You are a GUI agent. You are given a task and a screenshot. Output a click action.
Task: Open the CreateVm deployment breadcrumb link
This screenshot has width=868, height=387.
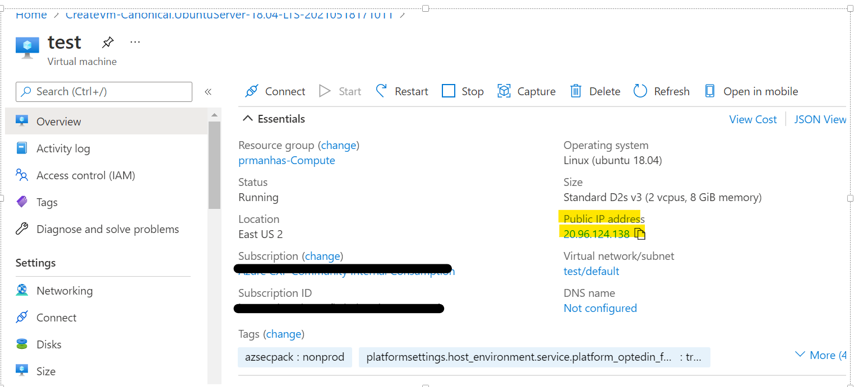230,15
